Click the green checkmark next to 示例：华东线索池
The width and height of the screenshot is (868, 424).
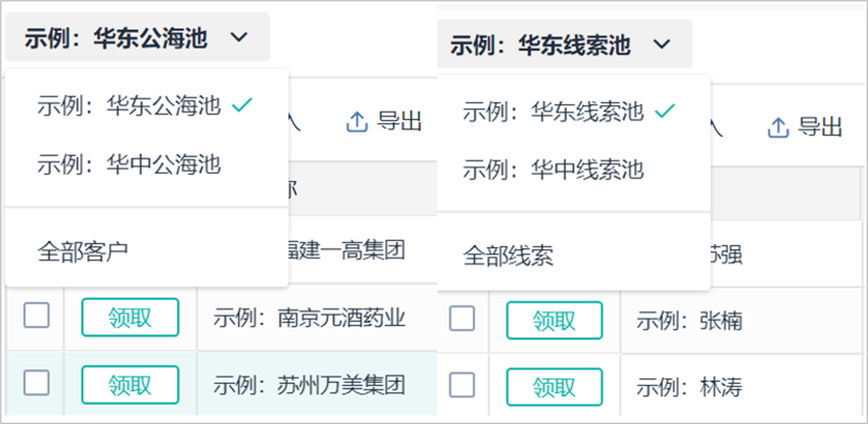[x=664, y=110]
